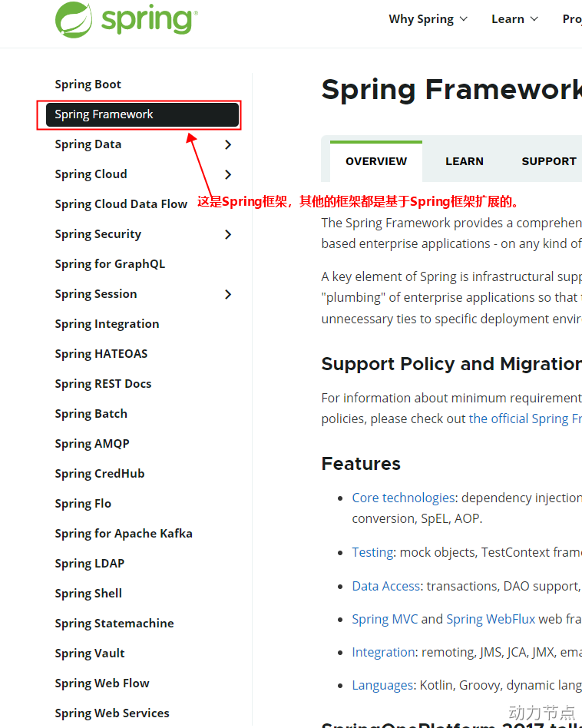Open Spring AMQP
Screen dimensions: 582x728
point(92,444)
